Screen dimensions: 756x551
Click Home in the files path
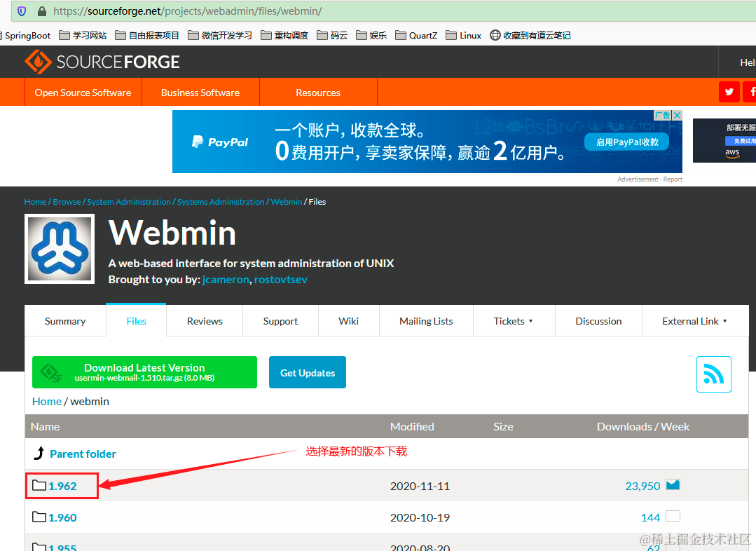[x=47, y=402]
